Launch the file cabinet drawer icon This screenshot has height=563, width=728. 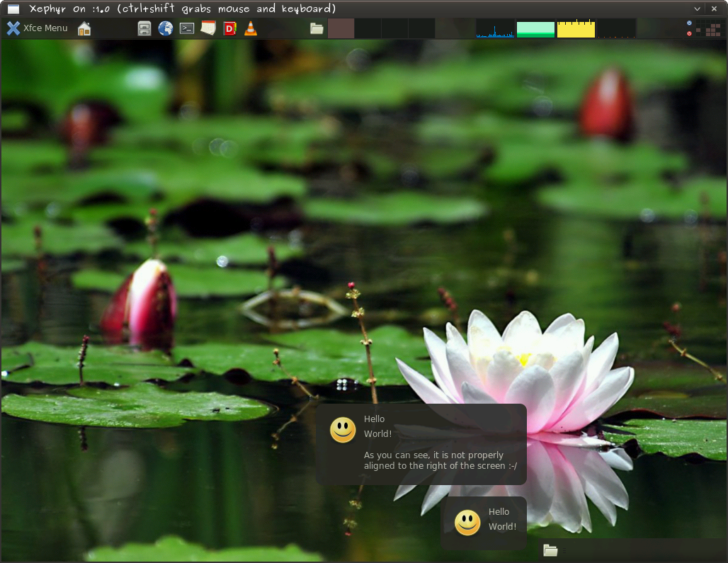[x=144, y=28]
